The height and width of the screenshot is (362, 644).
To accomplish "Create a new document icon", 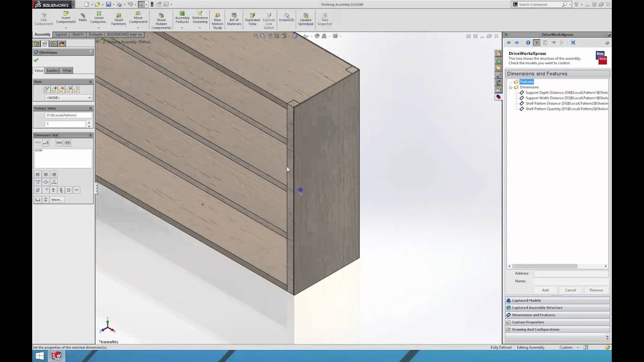I will click(87, 5).
